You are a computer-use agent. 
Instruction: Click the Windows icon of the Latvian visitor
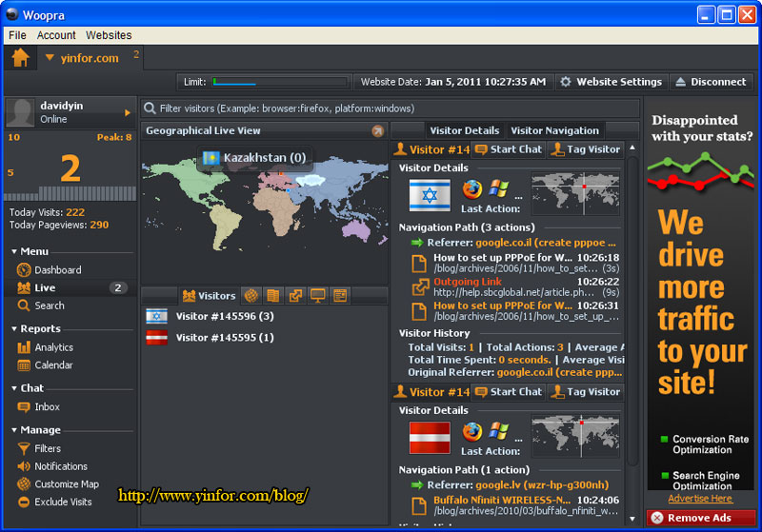click(498, 431)
